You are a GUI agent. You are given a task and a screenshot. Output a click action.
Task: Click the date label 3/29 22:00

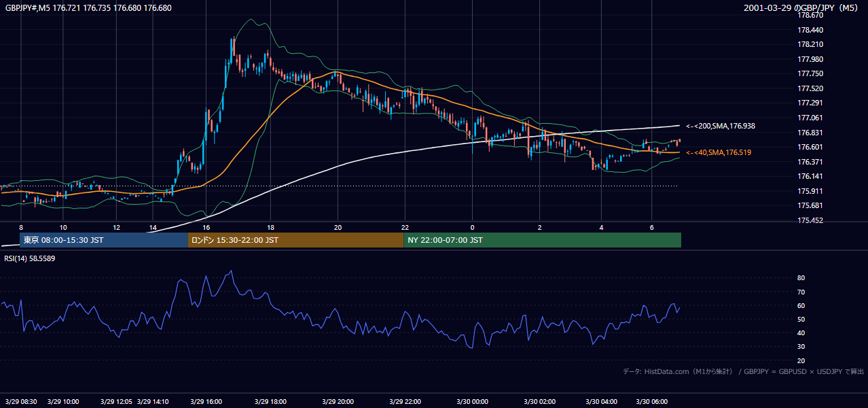pos(405,401)
